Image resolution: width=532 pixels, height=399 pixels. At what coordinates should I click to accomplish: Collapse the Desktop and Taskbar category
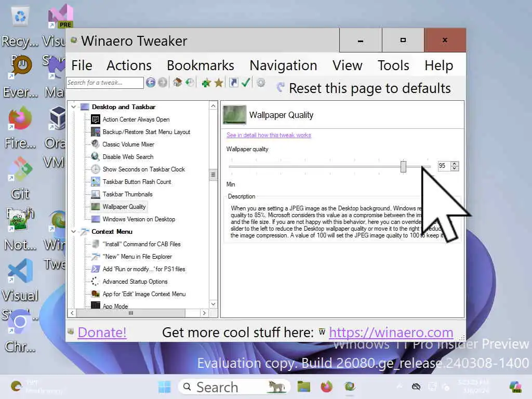click(x=74, y=107)
